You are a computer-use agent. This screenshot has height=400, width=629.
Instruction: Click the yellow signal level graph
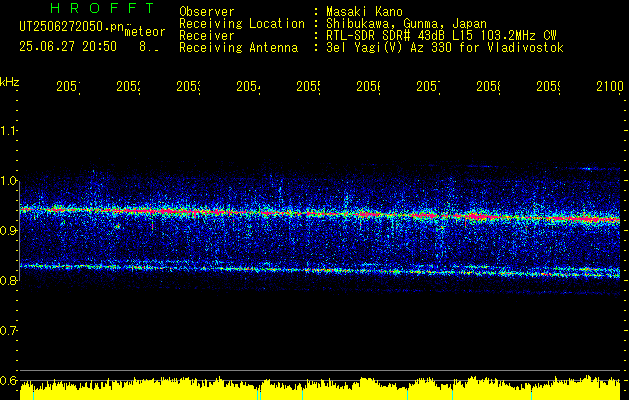[320, 388]
